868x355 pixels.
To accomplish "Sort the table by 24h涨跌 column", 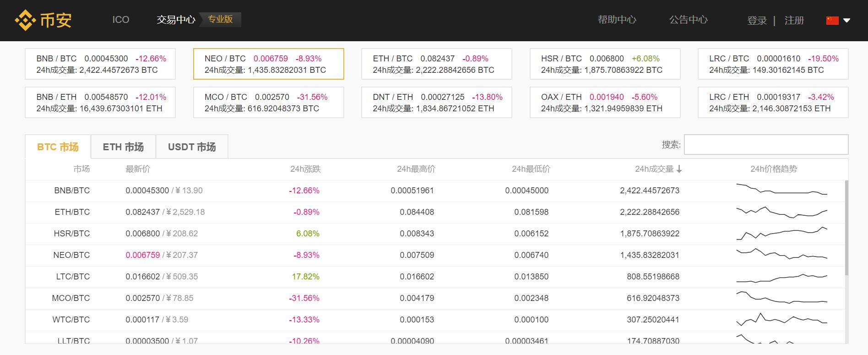I will point(305,169).
